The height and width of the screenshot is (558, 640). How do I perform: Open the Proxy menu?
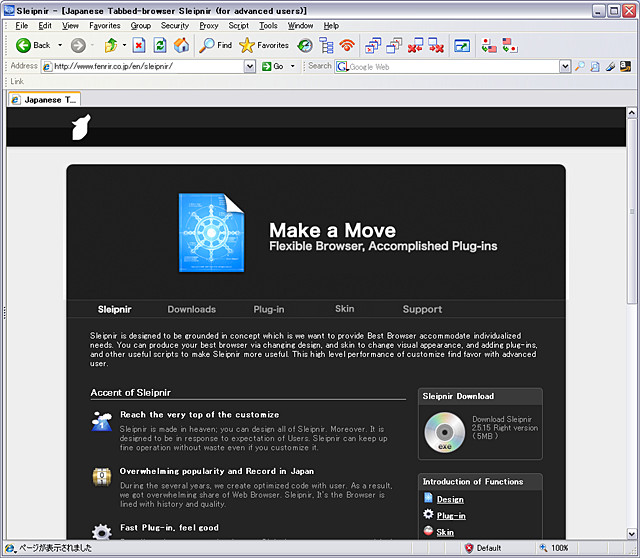pyautogui.click(x=209, y=26)
